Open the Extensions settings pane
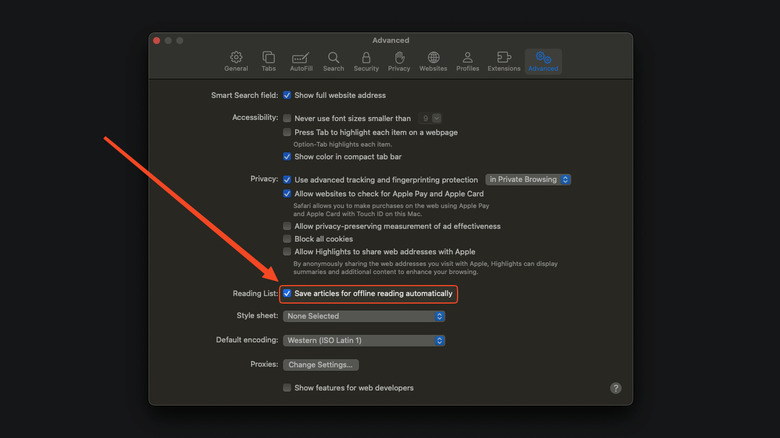This screenshot has width=780, height=438. pyautogui.click(x=504, y=61)
